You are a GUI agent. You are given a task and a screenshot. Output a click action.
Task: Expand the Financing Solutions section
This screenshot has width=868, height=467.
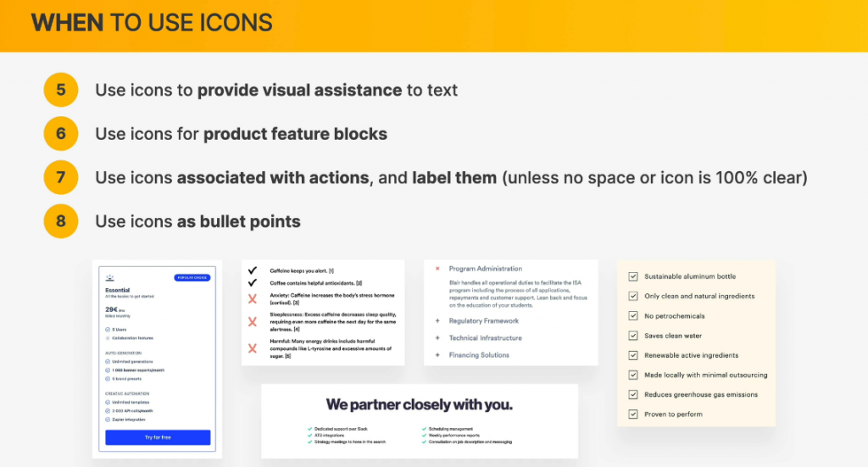(437, 355)
